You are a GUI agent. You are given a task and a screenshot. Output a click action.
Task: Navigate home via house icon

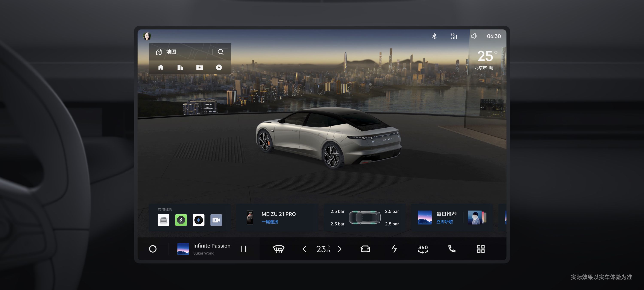pyautogui.click(x=161, y=67)
